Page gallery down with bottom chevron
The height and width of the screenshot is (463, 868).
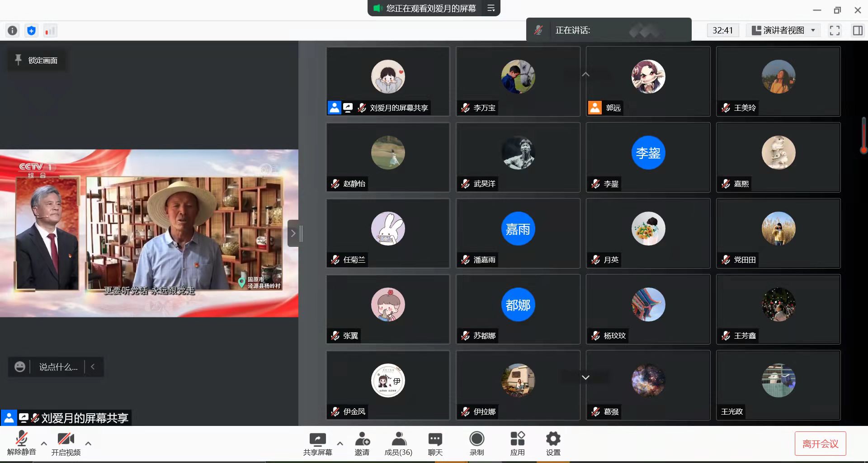click(x=585, y=378)
